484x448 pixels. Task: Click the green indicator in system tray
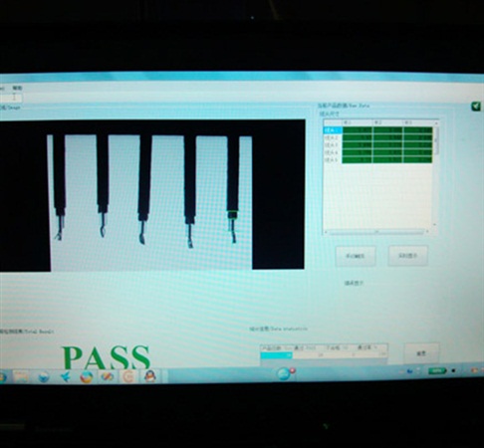pos(436,371)
